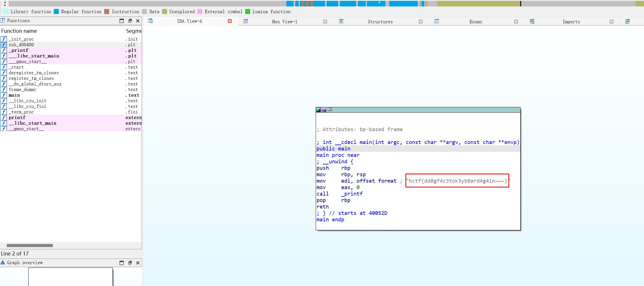Close the Hex View-1 tab
This screenshot has width=644, height=286.
325,21
